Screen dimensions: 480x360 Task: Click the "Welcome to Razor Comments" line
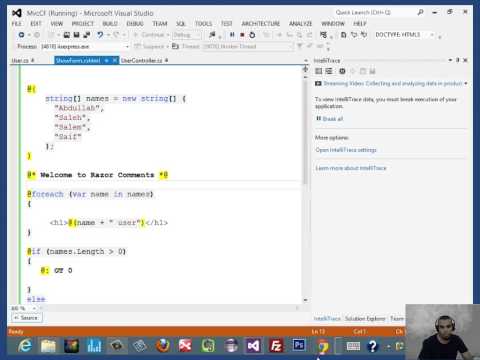click(x=98, y=175)
